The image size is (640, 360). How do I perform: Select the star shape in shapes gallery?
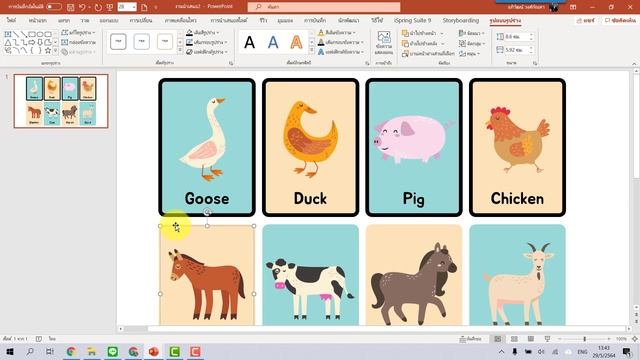(48, 50)
